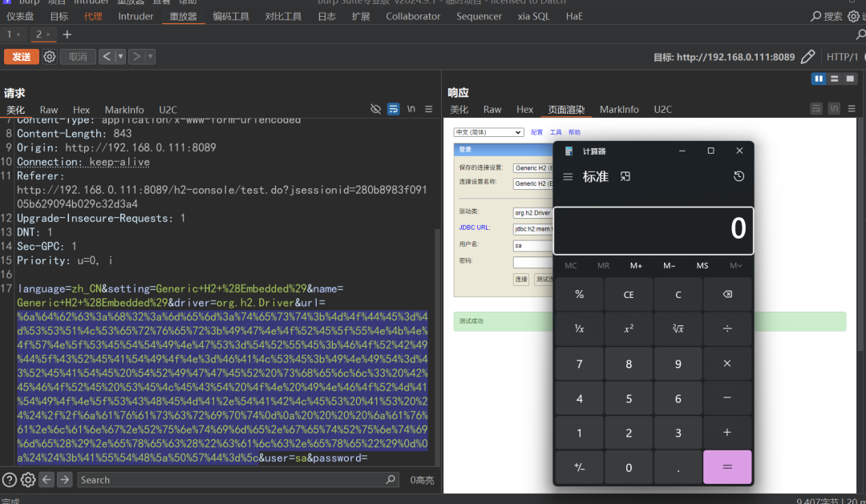Click Calculator divide key

click(x=727, y=329)
